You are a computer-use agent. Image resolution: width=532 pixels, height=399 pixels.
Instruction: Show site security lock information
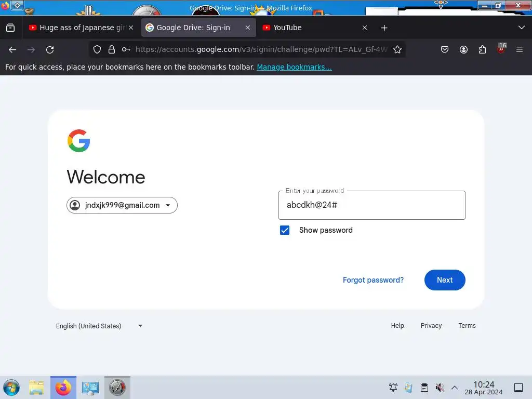[112, 49]
